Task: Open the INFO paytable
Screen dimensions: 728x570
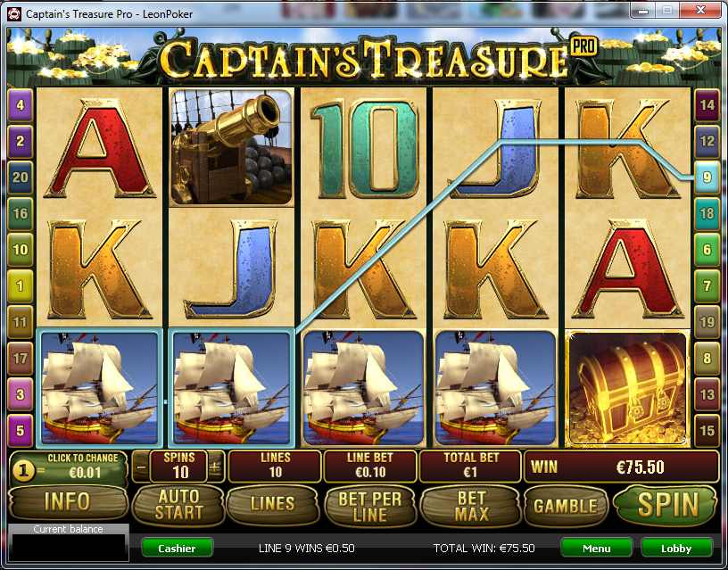Action: click(68, 502)
